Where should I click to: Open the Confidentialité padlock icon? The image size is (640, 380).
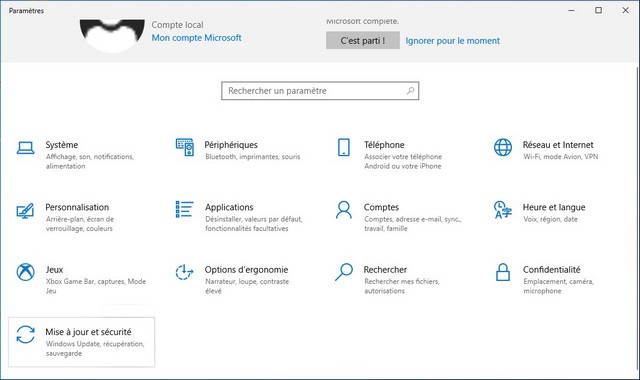(x=503, y=272)
